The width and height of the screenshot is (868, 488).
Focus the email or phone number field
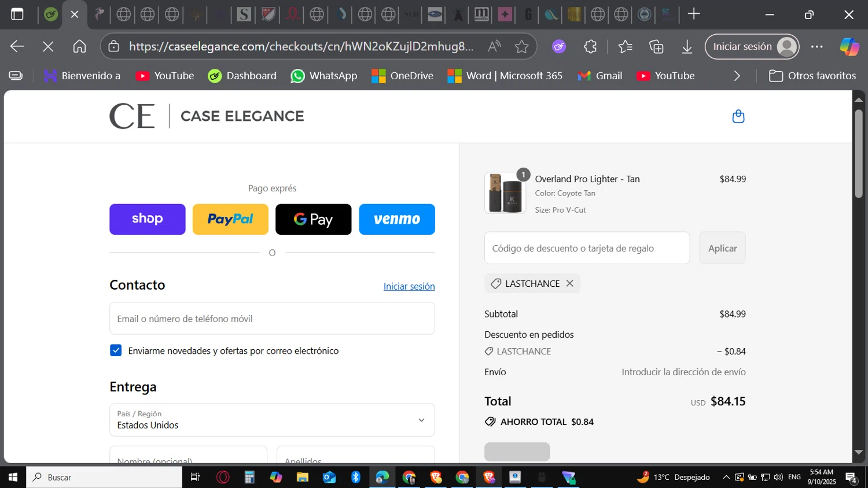click(272, 319)
